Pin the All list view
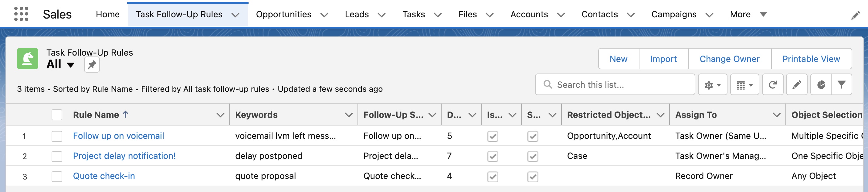The height and width of the screenshot is (192, 868). point(92,65)
